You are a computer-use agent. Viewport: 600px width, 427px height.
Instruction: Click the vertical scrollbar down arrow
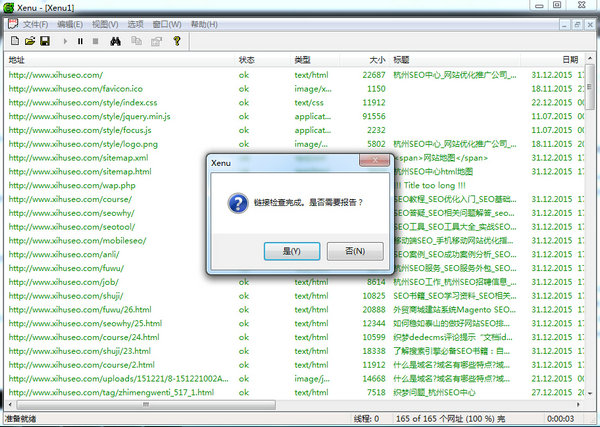click(x=590, y=393)
